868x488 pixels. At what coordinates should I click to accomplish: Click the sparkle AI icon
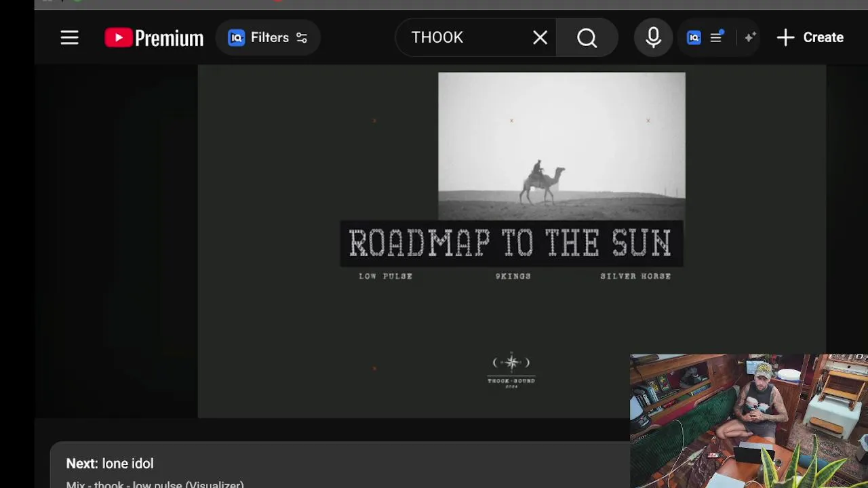click(749, 38)
